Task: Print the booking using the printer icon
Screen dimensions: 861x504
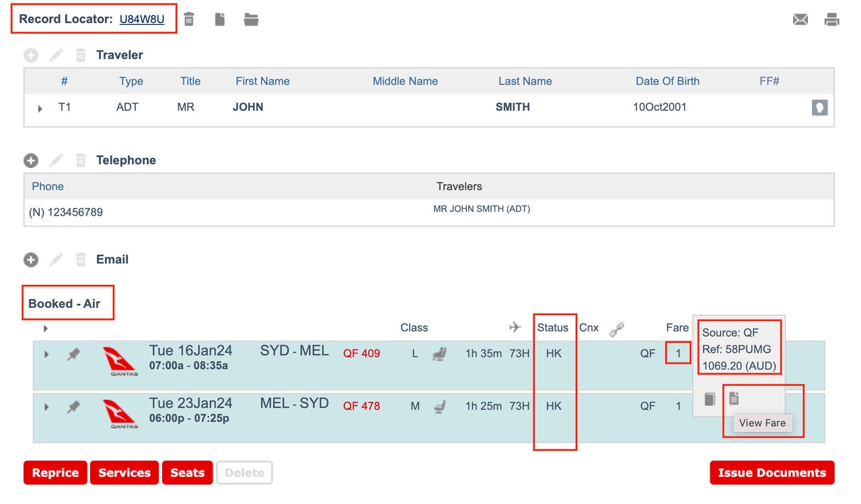Action: coord(832,19)
